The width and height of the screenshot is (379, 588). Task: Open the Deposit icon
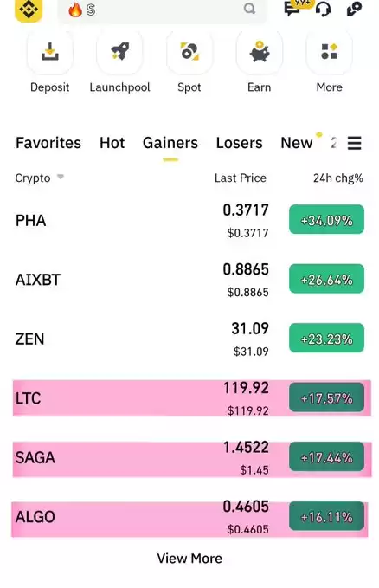[50, 52]
